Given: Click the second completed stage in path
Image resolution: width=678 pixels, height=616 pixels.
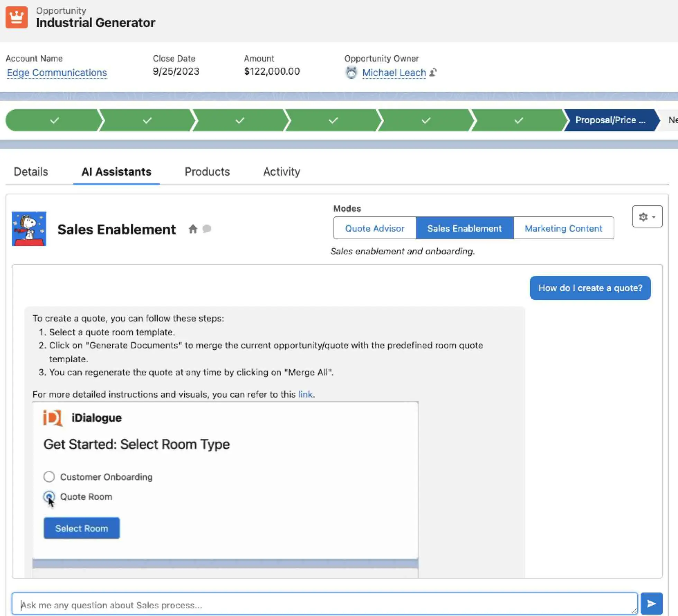Looking at the screenshot, I should point(147,120).
